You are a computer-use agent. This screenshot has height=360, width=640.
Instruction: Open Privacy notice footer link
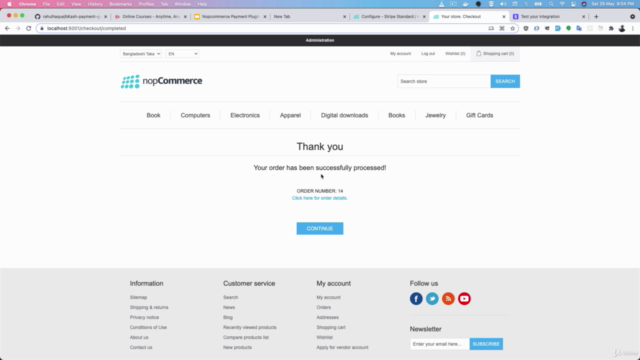144,318
